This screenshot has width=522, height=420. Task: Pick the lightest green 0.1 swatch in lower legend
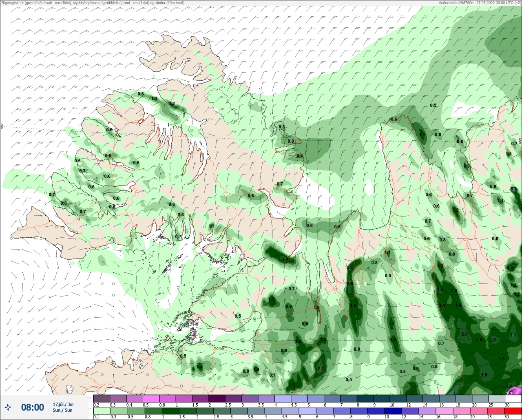tap(102, 411)
